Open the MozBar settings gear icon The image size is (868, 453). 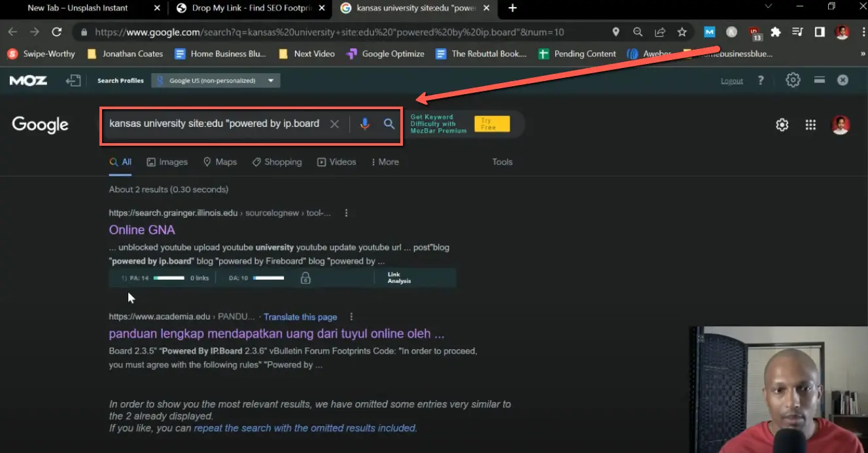click(793, 80)
